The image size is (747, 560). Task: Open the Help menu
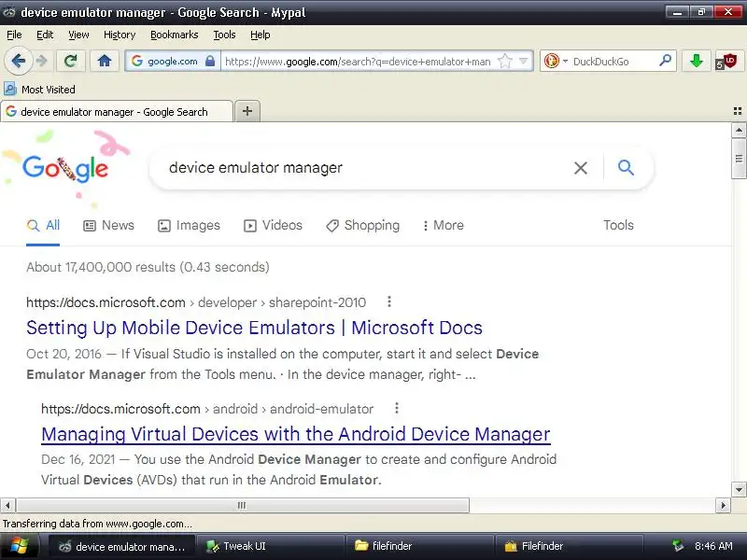tap(261, 35)
